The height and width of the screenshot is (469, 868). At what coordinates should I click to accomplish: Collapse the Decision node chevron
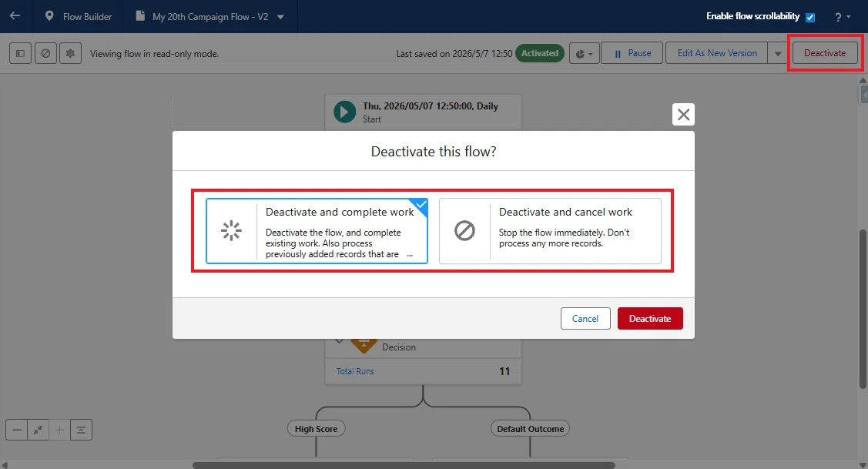pos(339,340)
